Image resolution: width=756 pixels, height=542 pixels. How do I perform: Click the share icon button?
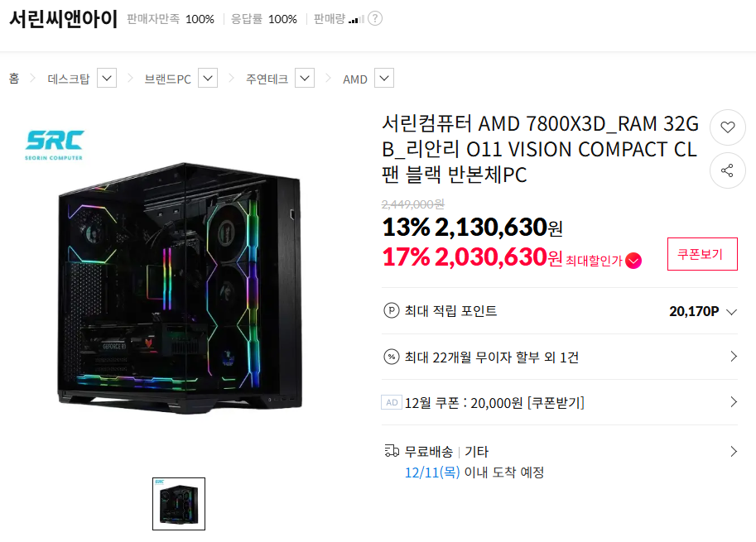(728, 170)
